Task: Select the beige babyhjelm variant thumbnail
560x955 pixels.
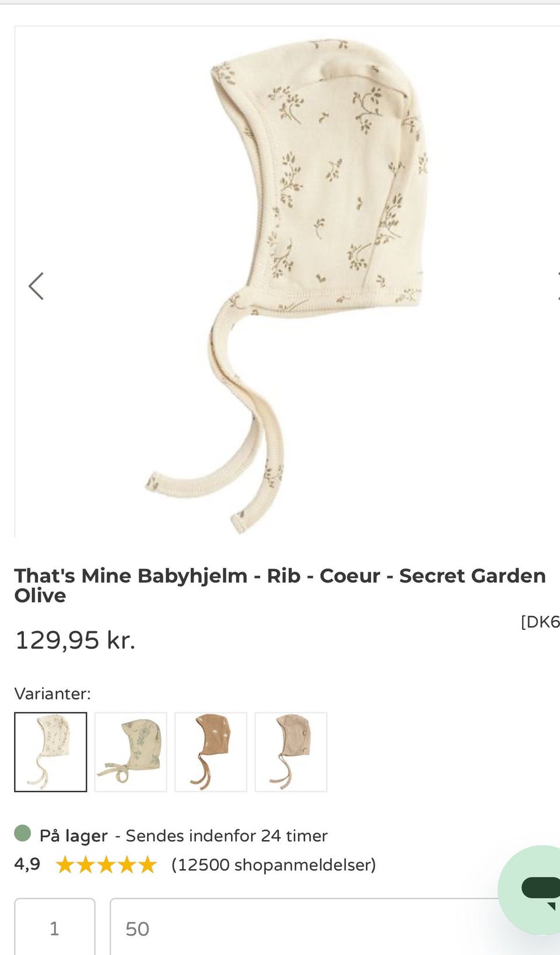Action: tap(290, 752)
